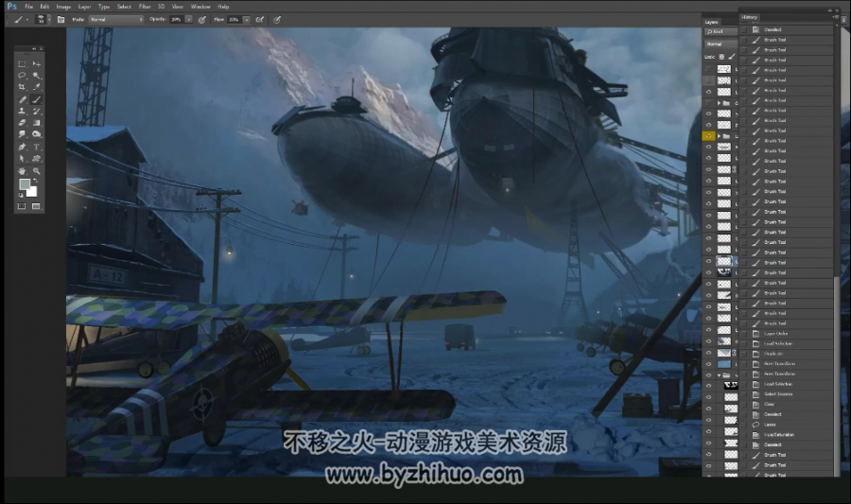This screenshot has width=851, height=504.
Task: Select the Sponge tool
Action: click(36, 134)
